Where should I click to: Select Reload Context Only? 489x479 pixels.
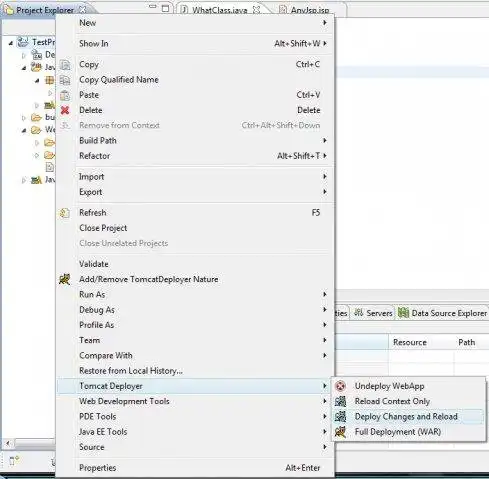(409, 401)
